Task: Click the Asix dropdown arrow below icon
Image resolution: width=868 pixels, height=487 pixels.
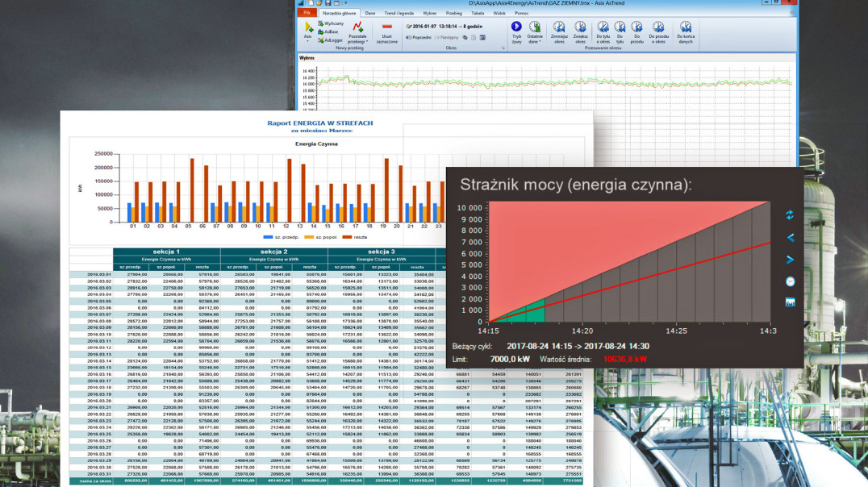Action: coord(308,41)
